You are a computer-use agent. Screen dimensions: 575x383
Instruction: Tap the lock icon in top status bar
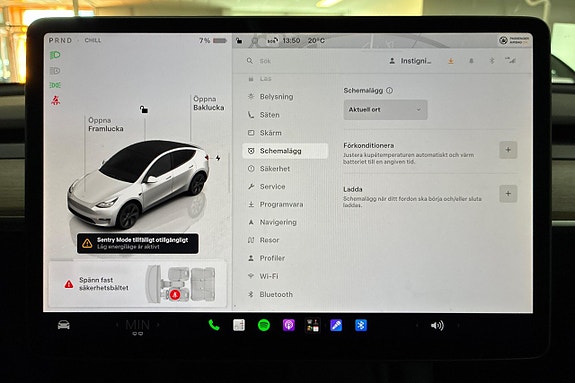pyautogui.click(x=239, y=40)
